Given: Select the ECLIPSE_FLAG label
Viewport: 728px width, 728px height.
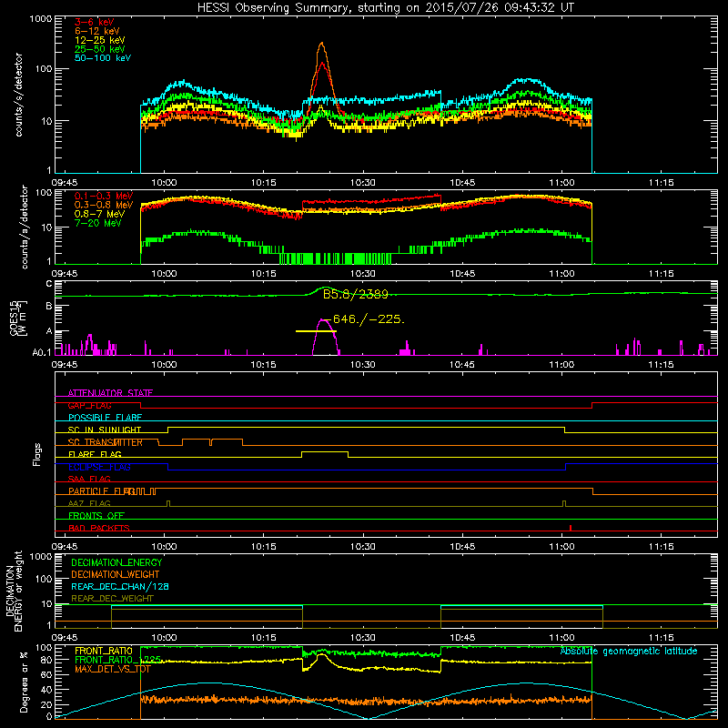Looking at the screenshot, I should tap(99, 467).
